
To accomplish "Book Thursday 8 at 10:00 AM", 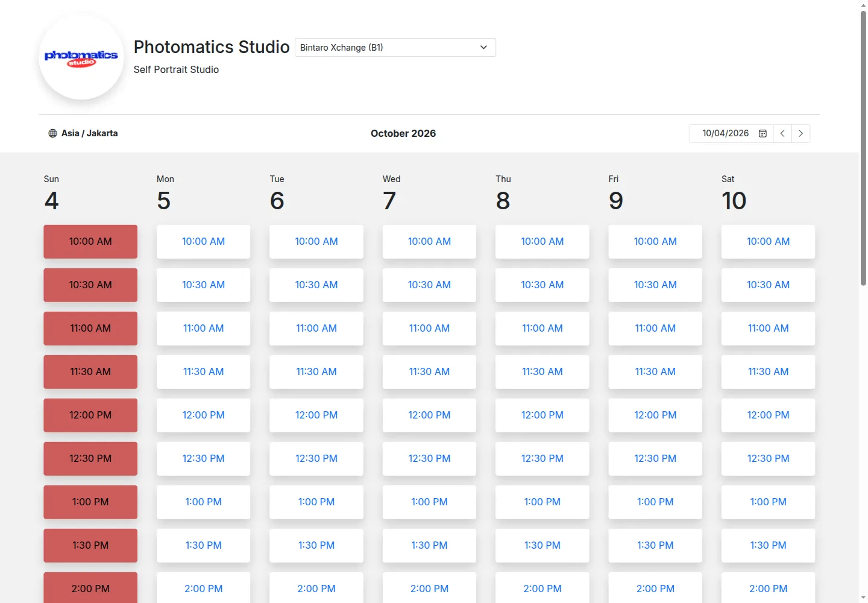I will point(542,242).
